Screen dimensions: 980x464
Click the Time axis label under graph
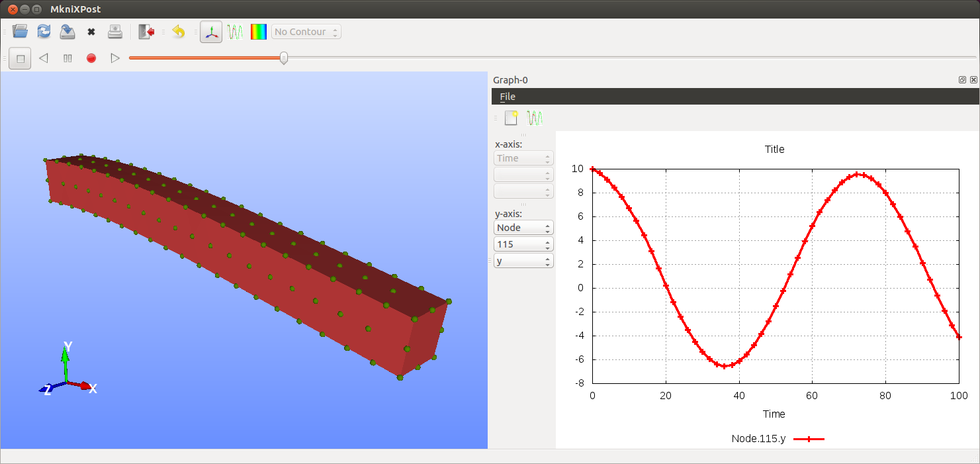click(774, 414)
